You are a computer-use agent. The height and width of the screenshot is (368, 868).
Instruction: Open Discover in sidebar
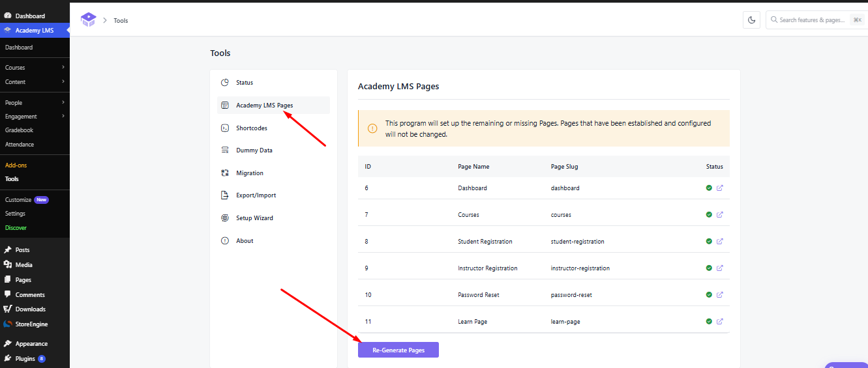[16, 228]
